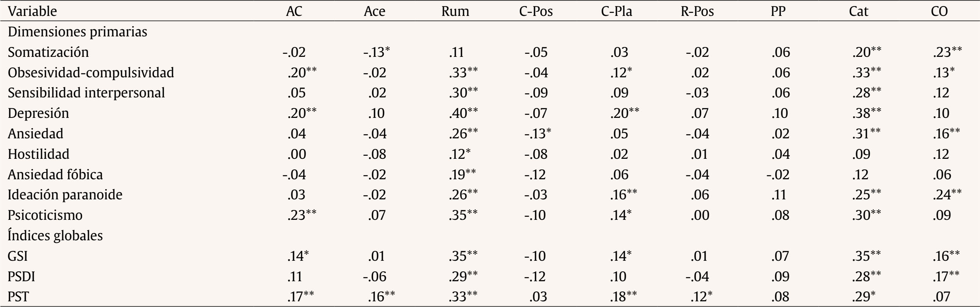Select the Depresión value under Rum
Viewport: 980px width, 307px height.
[463, 113]
